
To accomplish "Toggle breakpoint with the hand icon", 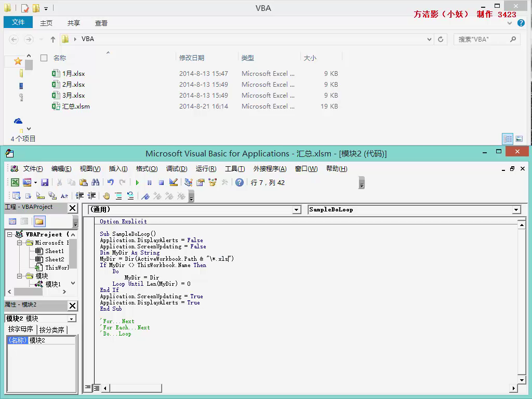I will tap(106, 196).
